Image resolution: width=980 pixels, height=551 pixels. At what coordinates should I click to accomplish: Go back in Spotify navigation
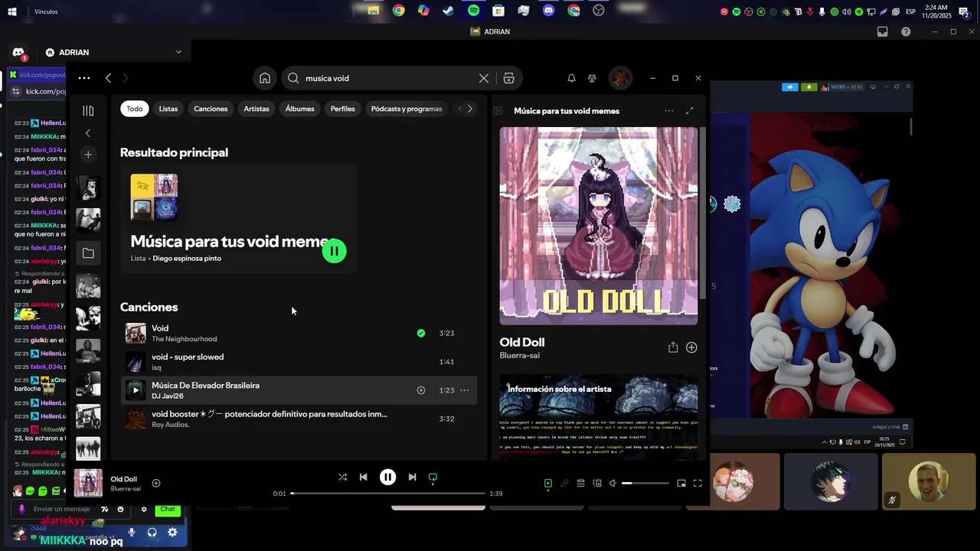pyautogui.click(x=109, y=78)
